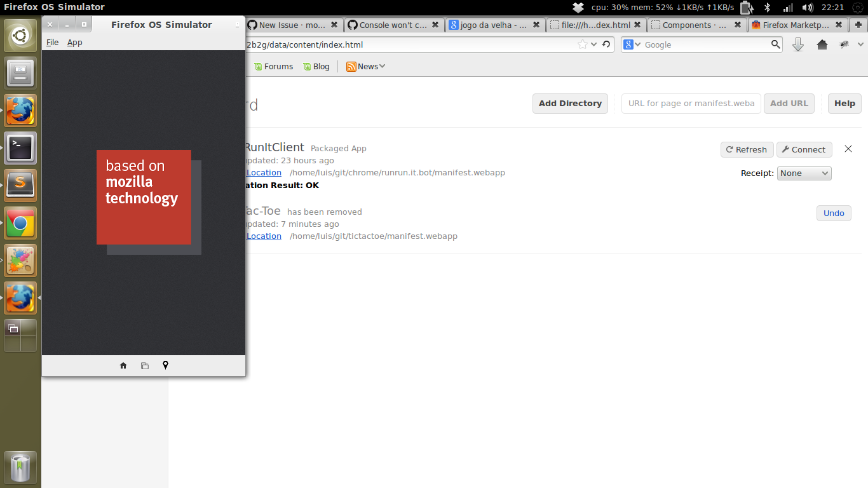Click the address bar URL text
Viewport: 868px width, 488px height.
[305, 44]
